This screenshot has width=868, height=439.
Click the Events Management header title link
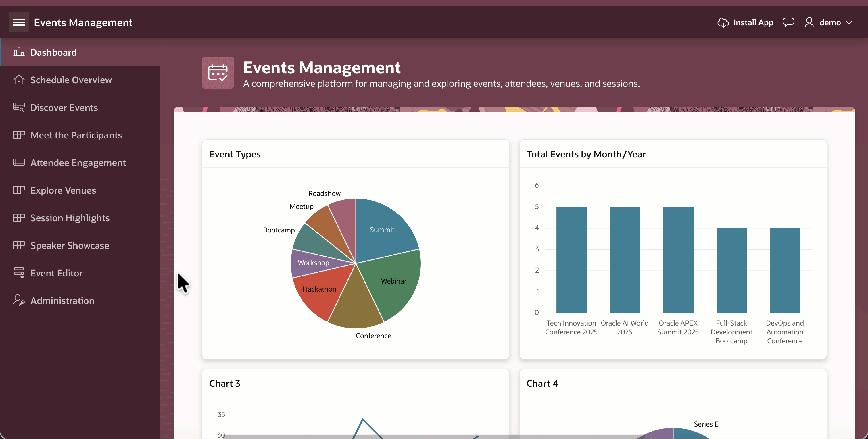[x=83, y=23]
